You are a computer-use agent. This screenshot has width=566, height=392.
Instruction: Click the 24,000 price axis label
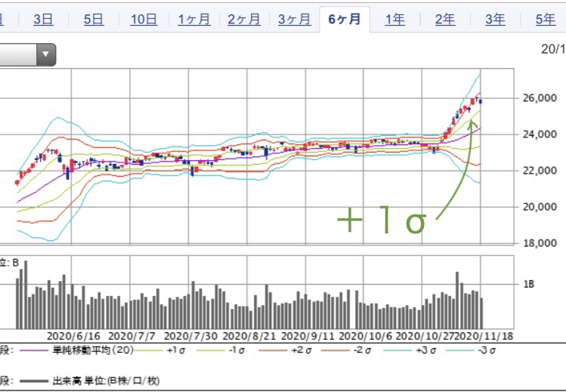(540, 134)
